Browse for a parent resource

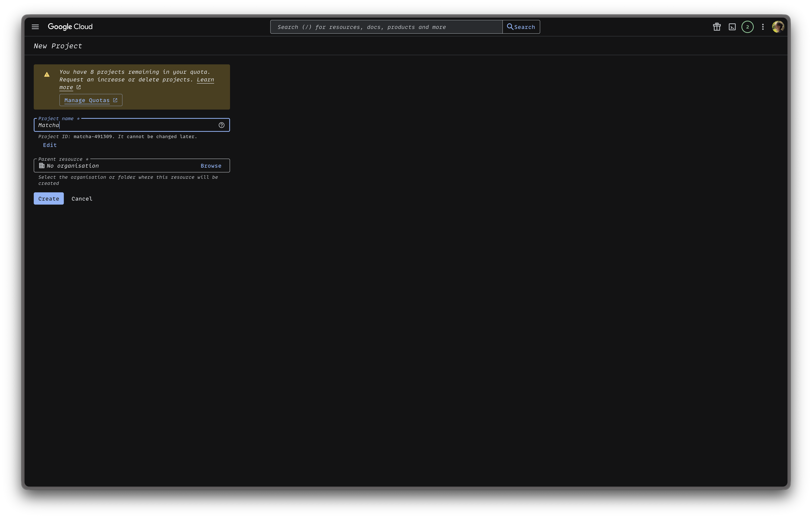[211, 166]
